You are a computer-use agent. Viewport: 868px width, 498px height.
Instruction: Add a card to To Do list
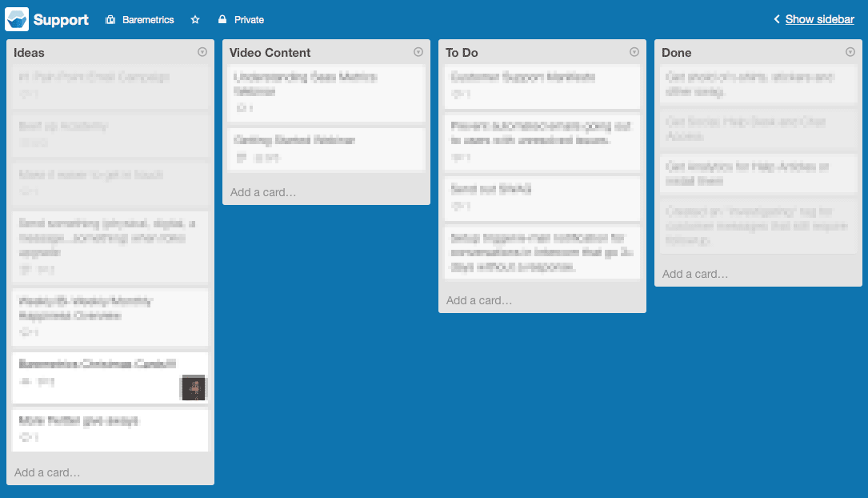click(479, 300)
